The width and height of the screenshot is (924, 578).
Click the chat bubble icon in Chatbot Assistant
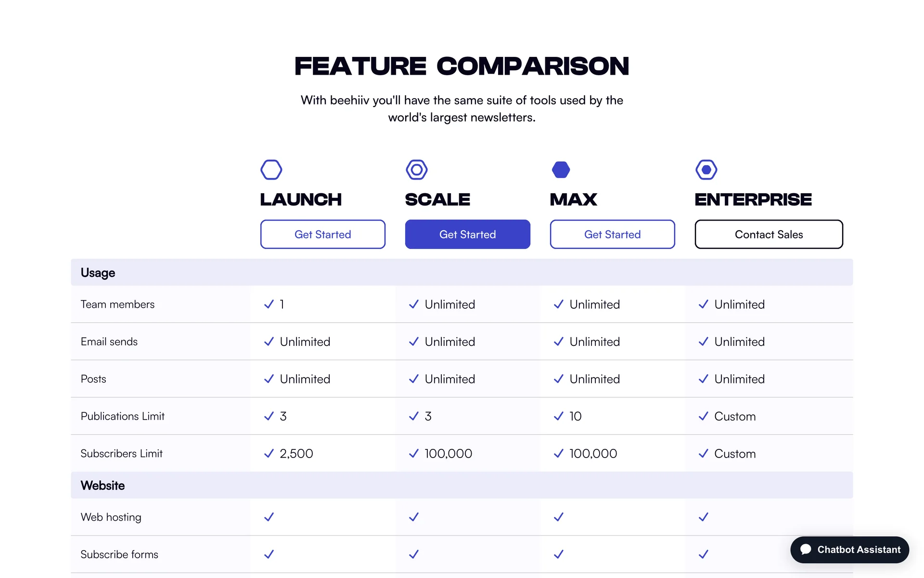[806, 550]
